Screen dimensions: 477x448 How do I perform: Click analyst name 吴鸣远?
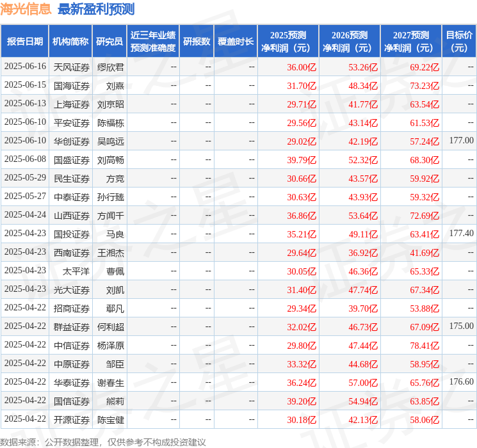(x=110, y=141)
